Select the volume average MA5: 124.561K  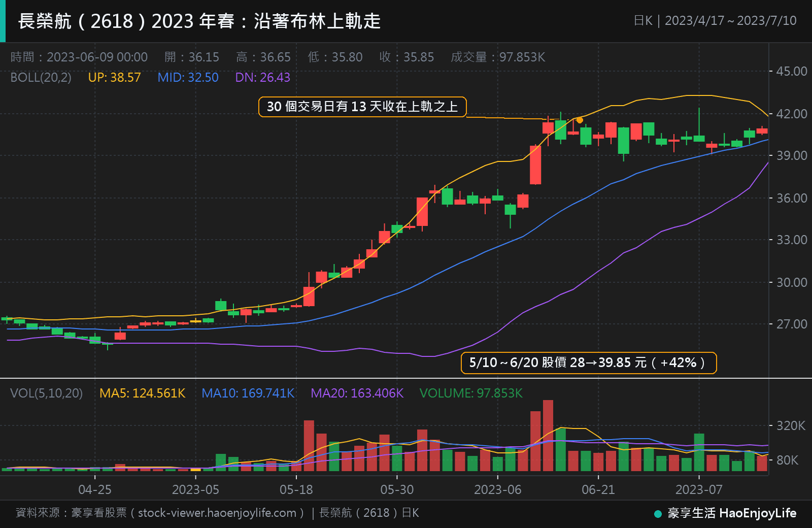point(143,393)
